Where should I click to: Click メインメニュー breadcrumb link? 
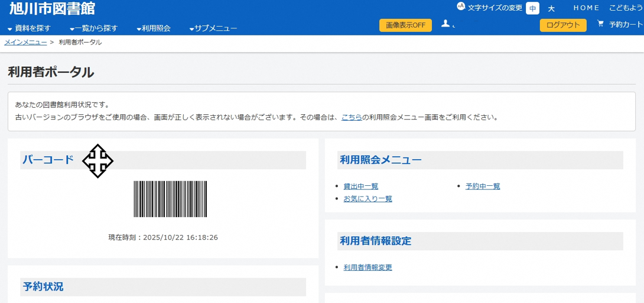(25, 43)
